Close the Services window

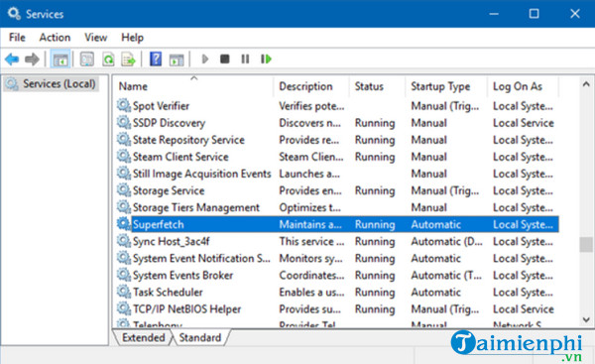point(575,14)
